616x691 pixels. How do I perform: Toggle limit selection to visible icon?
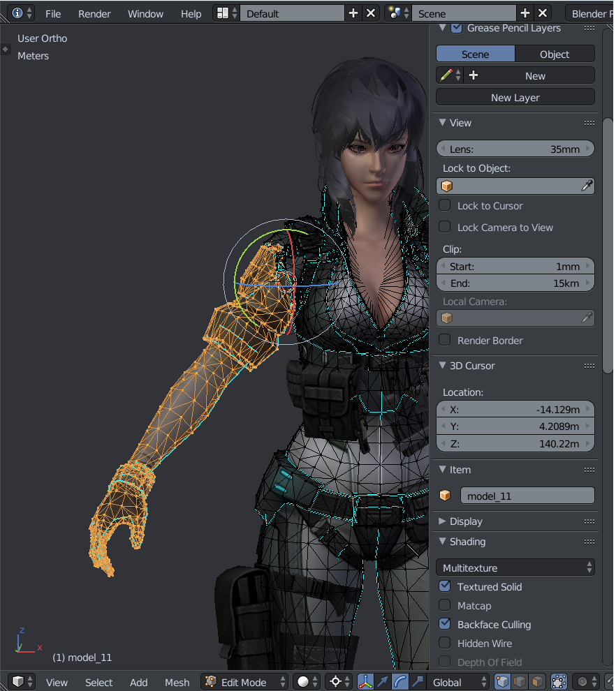(559, 682)
